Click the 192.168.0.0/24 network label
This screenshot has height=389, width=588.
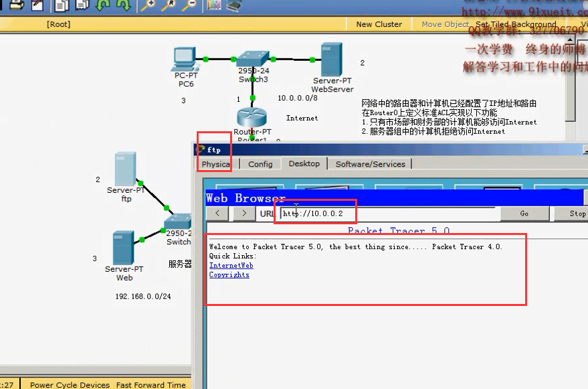[143, 296]
